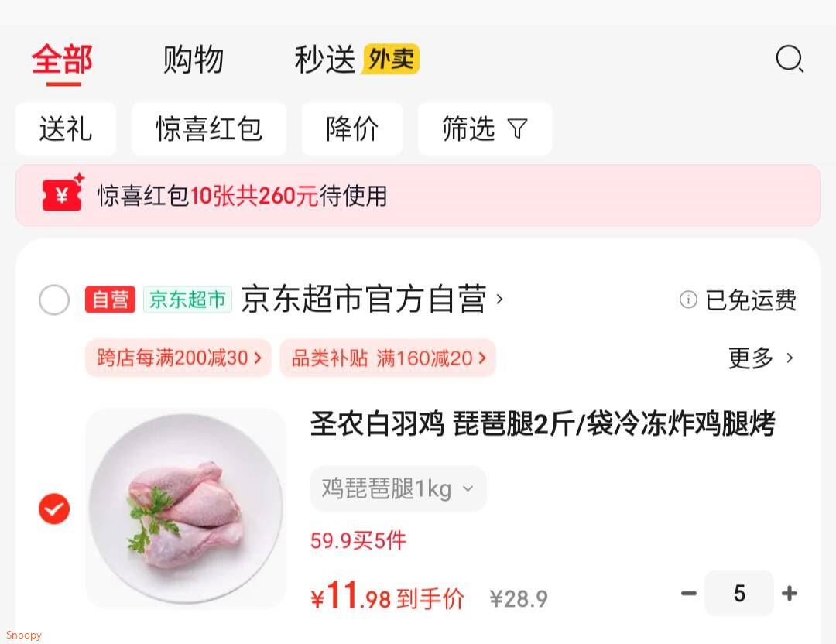Decrease quantity with the minus icon
Image resolution: width=836 pixels, height=644 pixels.
pyautogui.click(x=689, y=593)
